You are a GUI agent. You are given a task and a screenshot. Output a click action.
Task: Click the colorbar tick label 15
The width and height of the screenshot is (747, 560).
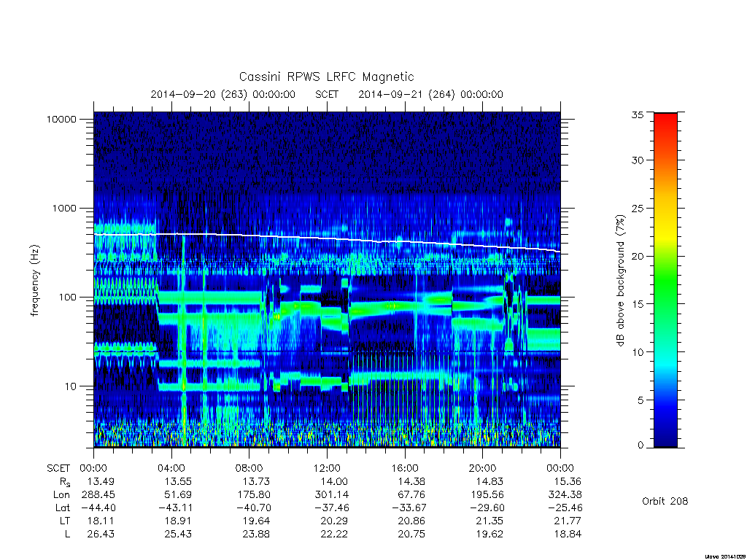coord(637,304)
